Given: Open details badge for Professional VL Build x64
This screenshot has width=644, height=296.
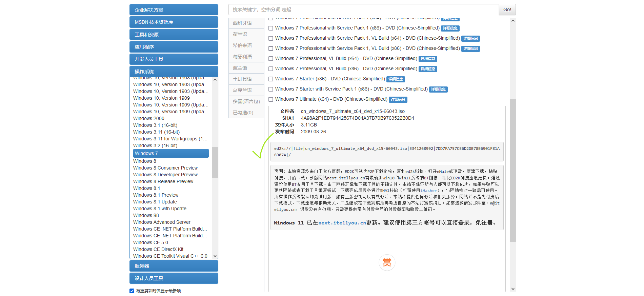Looking at the screenshot, I should point(428,59).
